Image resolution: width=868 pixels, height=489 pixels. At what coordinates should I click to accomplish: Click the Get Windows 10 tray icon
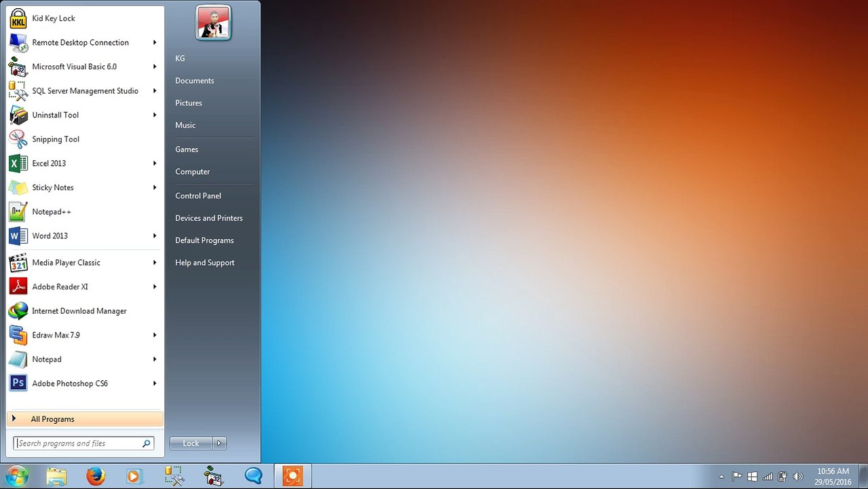pos(752,477)
